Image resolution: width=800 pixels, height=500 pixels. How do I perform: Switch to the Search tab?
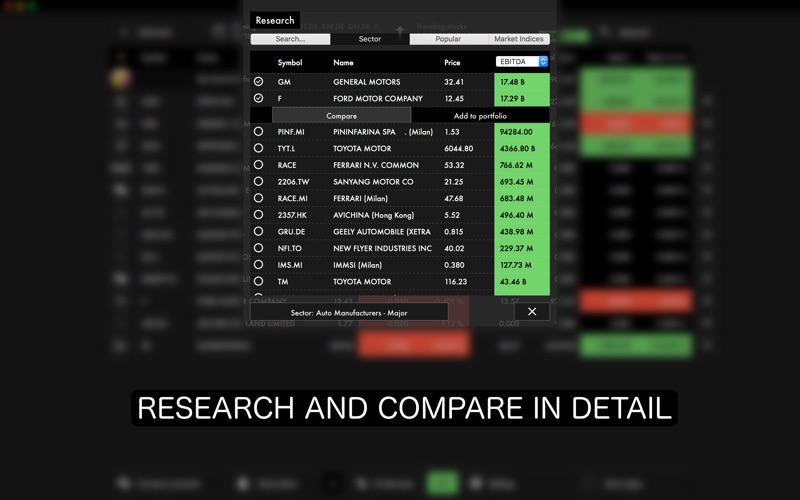pyautogui.click(x=290, y=39)
